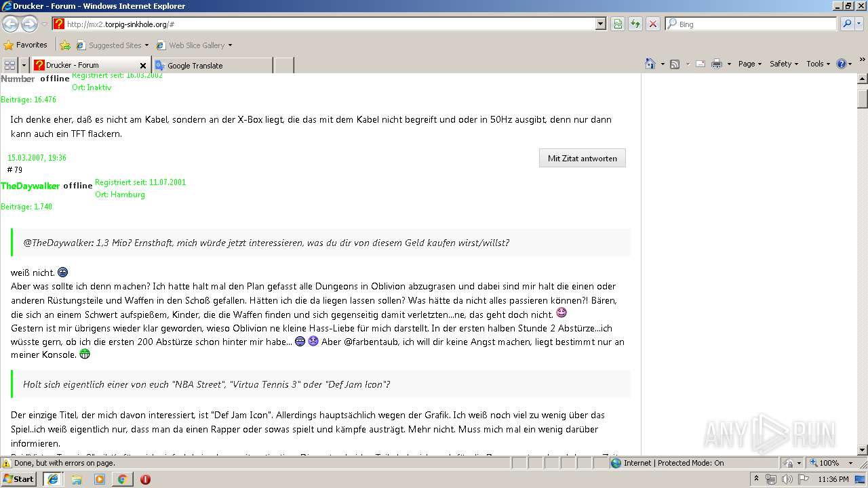Expand the Home button dropdown arrow
Screen dimensions: 868x488
pos(661,64)
